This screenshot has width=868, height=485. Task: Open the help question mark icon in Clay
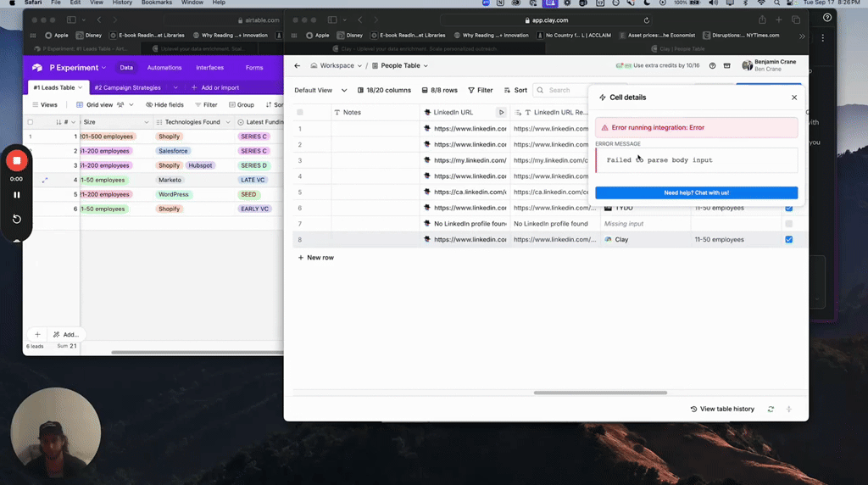point(712,65)
